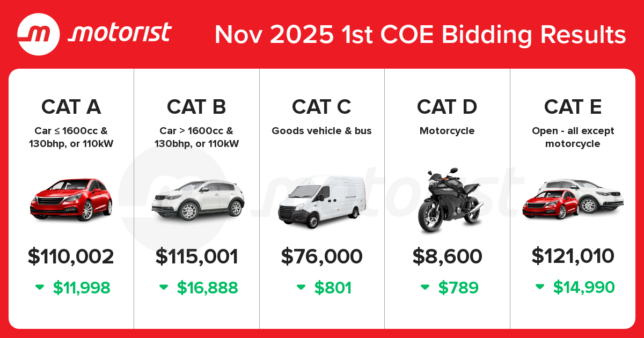Image resolution: width=644 pixels, height=338 pixels.
Task: Select the CAT C heading
Action: coord(321,107)
